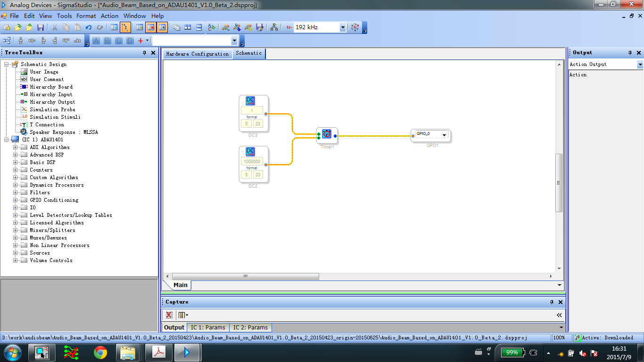
Task: Open the 192 kHz sample rate dropdown
Action: click(343, 27)
